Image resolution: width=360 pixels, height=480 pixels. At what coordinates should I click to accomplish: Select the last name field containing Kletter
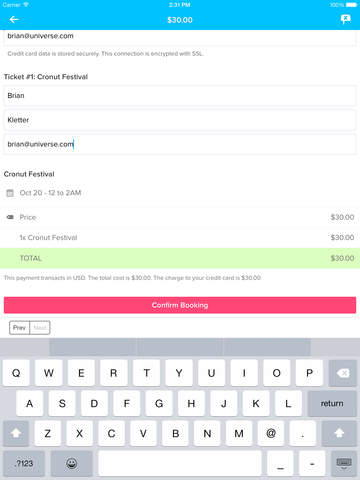tap(180, 120)
